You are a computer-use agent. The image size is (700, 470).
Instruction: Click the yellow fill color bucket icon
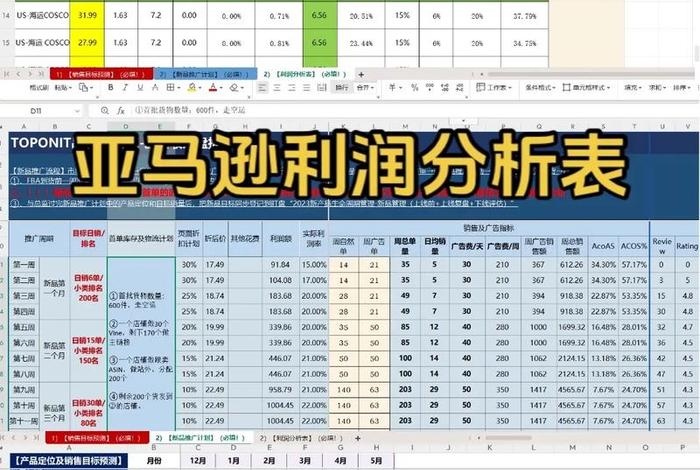[192, 87]
